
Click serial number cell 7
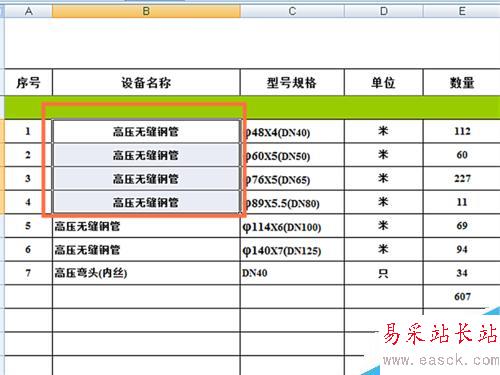click(x=28, y=273)
